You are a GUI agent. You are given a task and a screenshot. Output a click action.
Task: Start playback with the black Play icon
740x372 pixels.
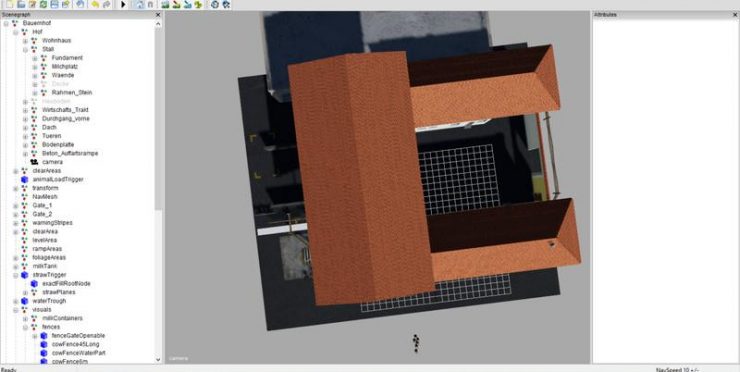point(123,4)
